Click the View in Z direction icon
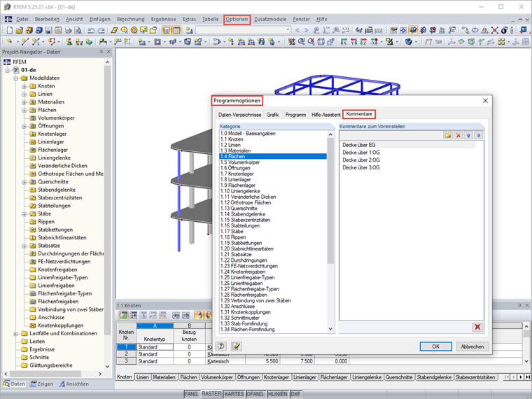Image resolution: width=532 pixels, height=399 pixels. 364,42
